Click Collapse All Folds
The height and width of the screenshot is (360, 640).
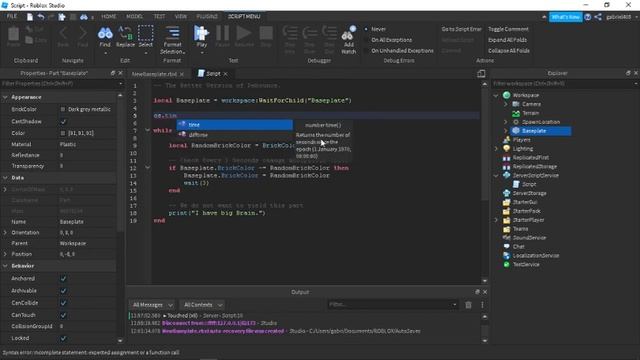509,51
